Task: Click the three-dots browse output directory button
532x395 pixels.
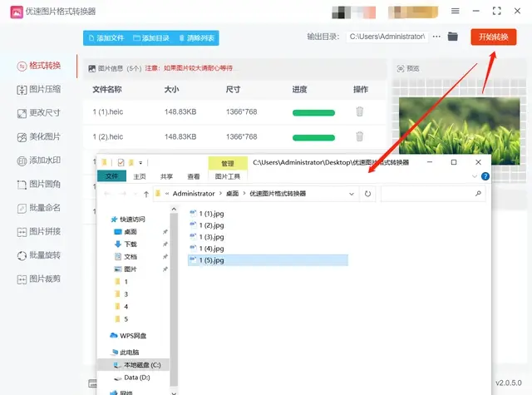Action: [436, 37]
